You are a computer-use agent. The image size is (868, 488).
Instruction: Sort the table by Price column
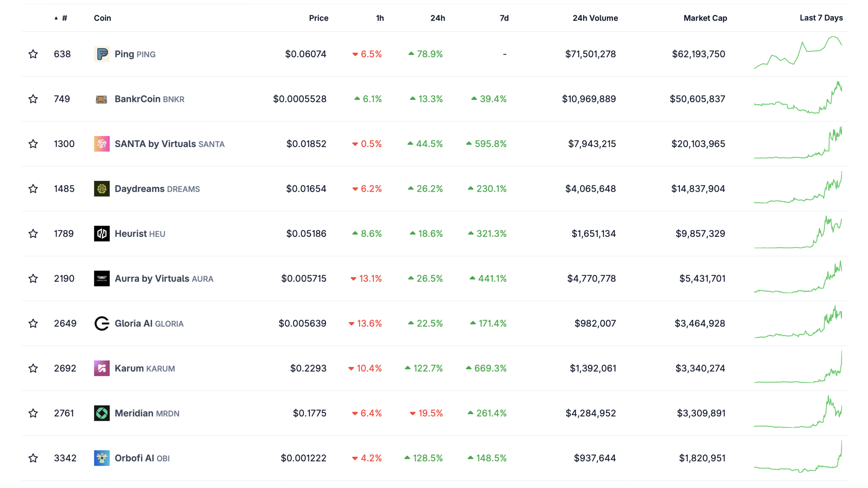point(318,18)
